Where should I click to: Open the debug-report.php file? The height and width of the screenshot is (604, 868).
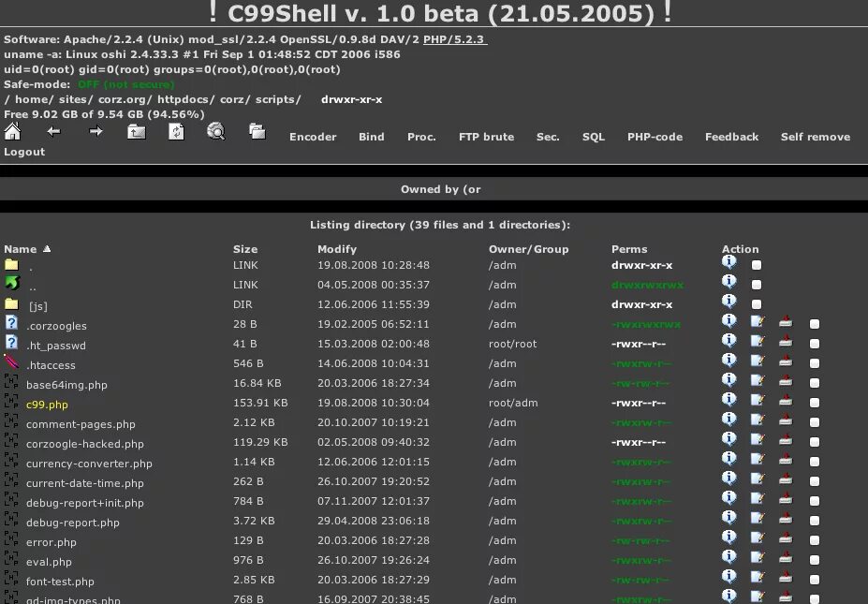pyautogui.click(x=72, y=523)
